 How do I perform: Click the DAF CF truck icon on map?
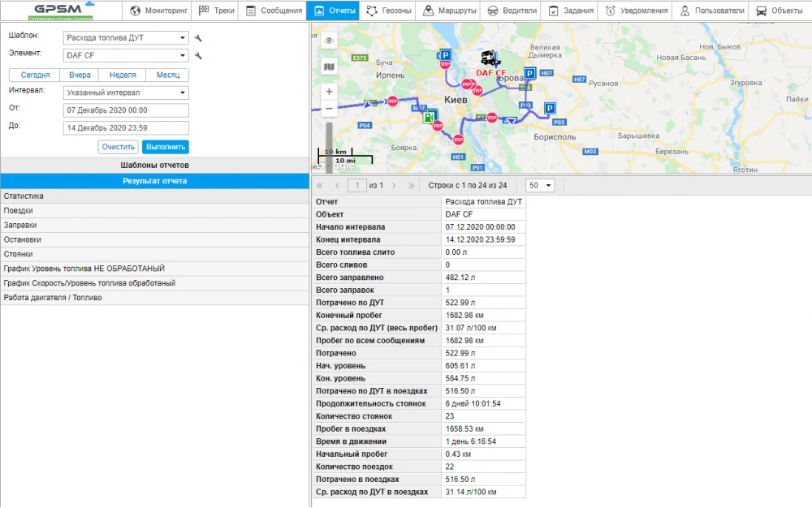point(490,59)
